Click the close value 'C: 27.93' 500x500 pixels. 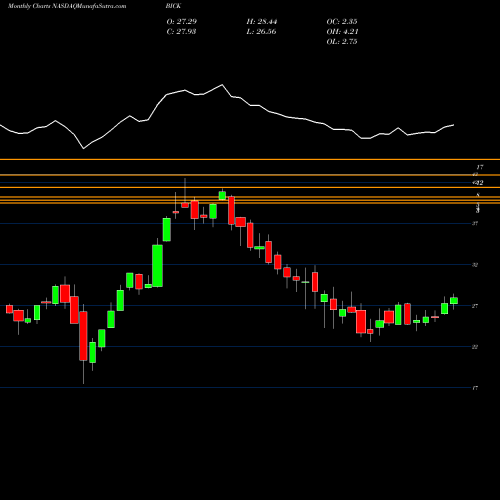pyautogui.click(x=181, y=32)
